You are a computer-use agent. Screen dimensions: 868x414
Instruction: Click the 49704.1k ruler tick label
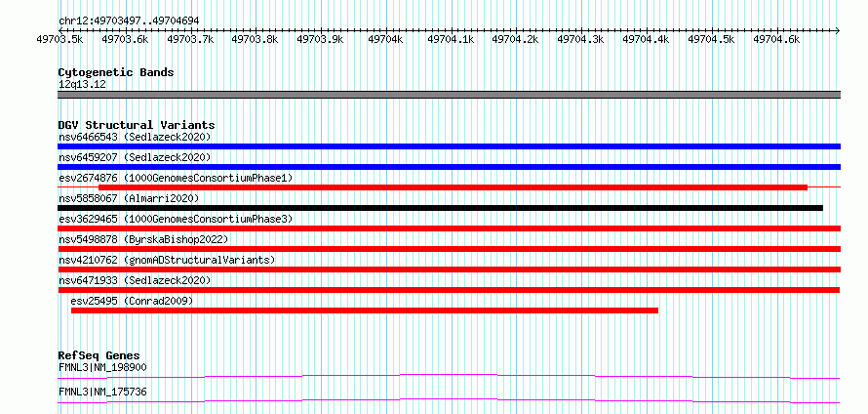point(451,39)
